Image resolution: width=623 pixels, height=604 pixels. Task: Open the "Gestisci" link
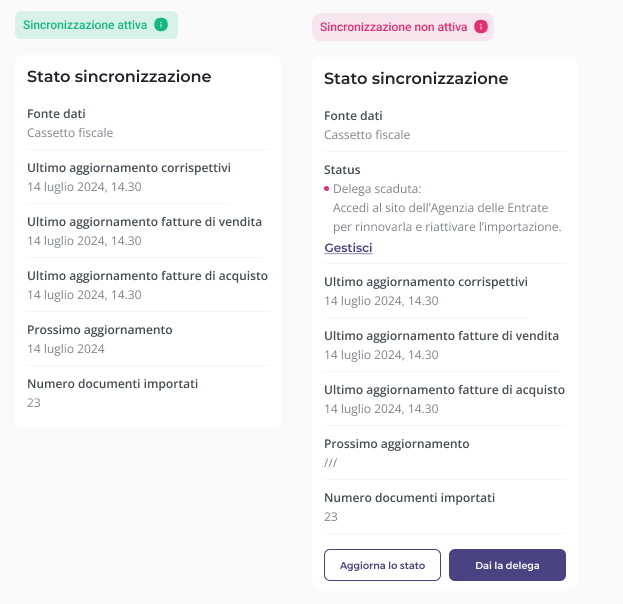pyautogui.click(x=348, y=247)
